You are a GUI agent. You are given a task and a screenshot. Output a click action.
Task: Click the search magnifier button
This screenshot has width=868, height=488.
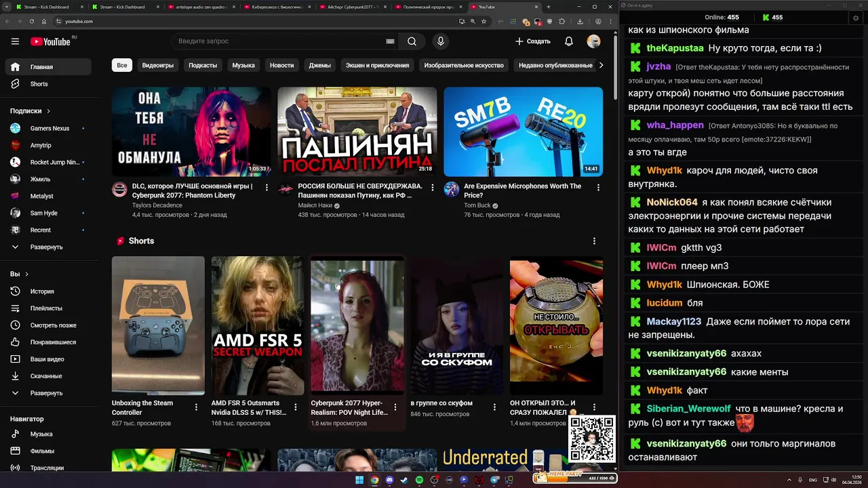[412, 41]
